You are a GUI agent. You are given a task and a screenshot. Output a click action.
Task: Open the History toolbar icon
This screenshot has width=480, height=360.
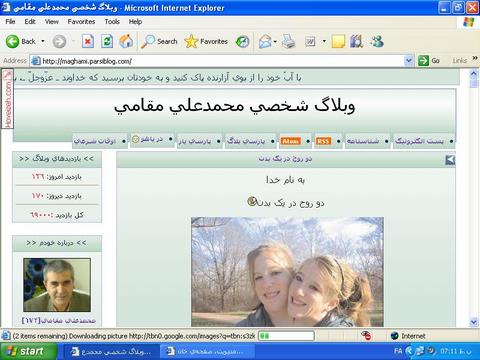242,41
